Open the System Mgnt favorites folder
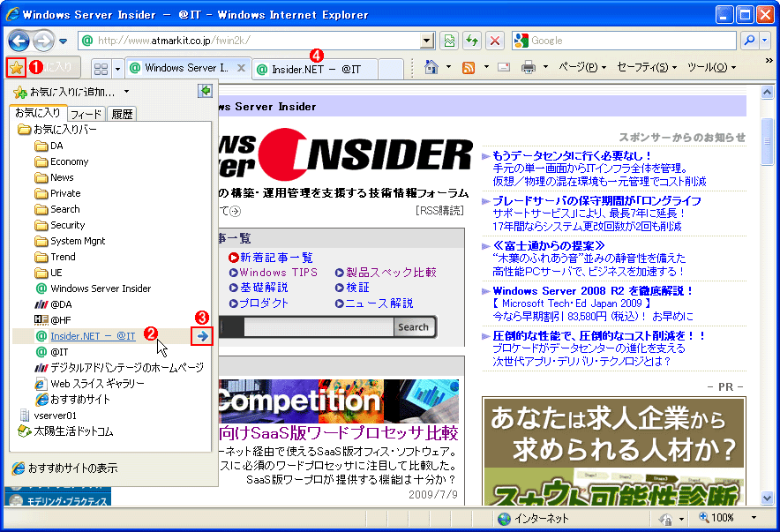Screen dimensions: 780x532 pyautogui.click(x=70, y=241)
